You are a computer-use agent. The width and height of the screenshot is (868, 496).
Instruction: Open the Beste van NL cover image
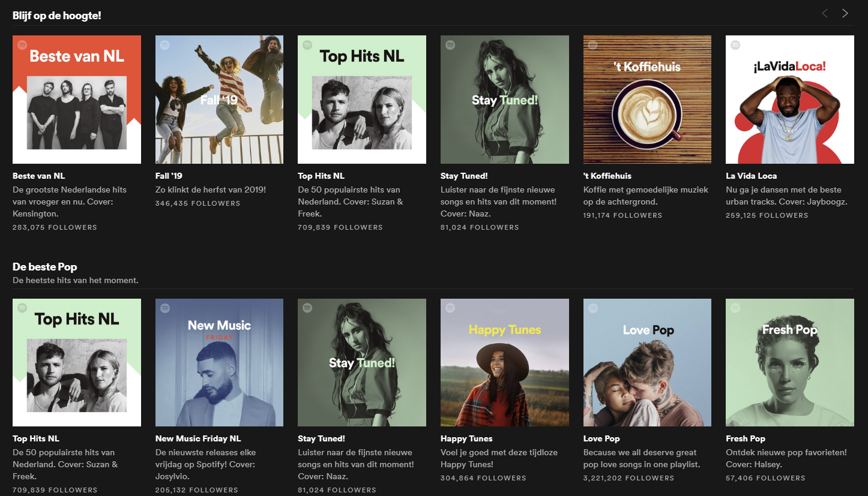[x=77, y=100]
